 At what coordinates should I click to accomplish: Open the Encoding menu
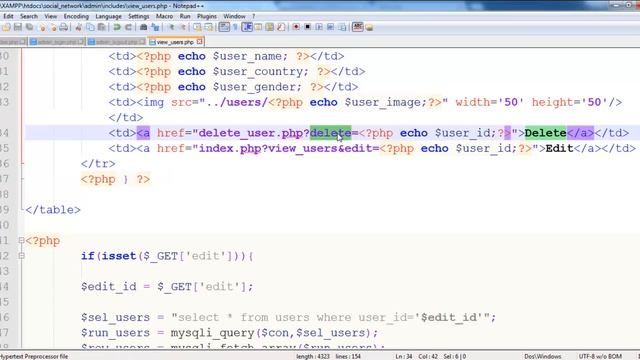tap(76, 16)
